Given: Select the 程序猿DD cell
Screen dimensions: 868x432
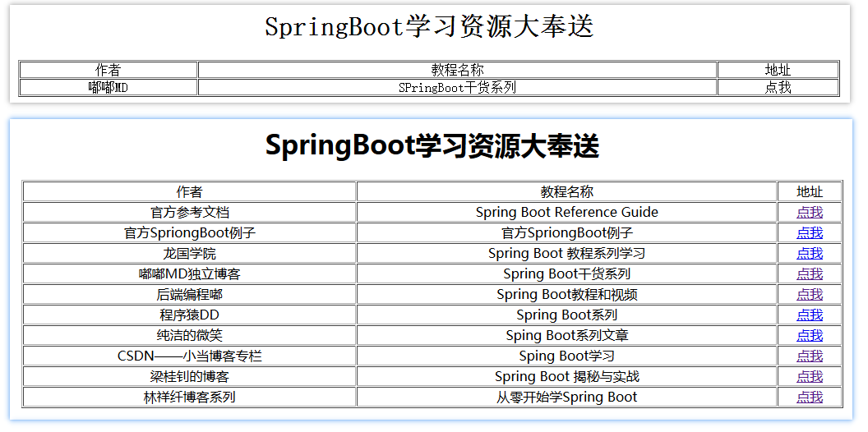Looking at the screenshot, I should 189,315.
